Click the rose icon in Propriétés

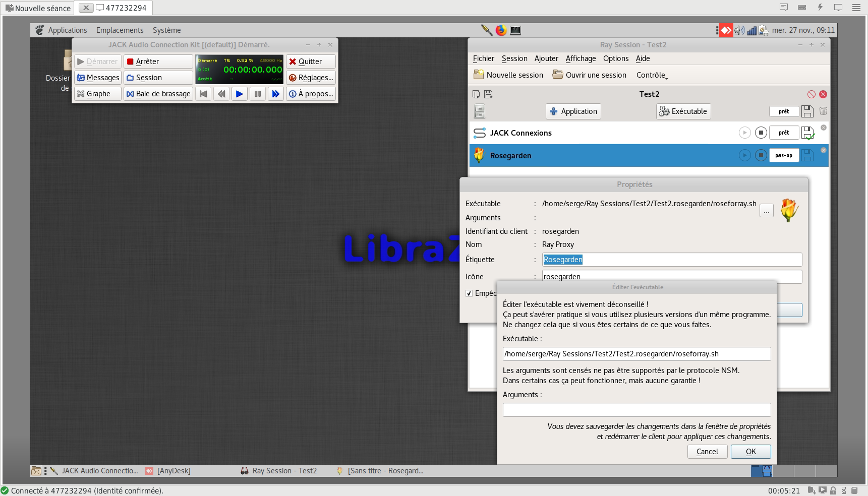click(789, 210)
